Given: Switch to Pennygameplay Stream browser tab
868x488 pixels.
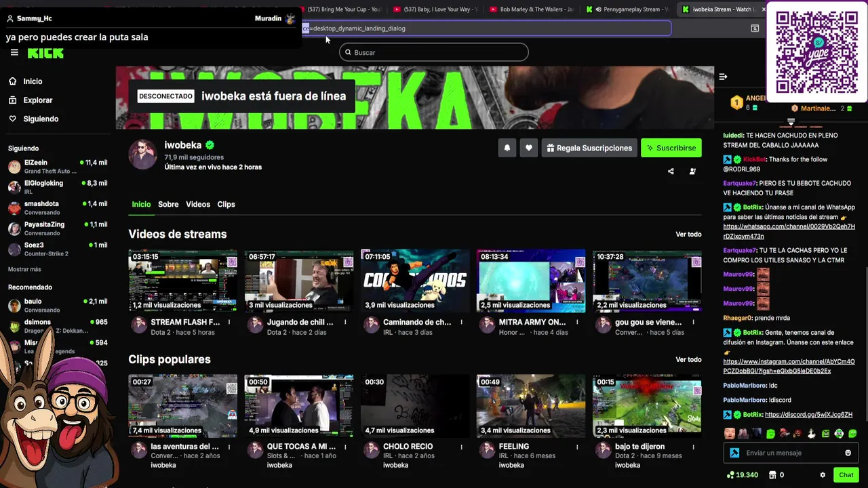Looking at the screenshot, I should coord(626,9).
